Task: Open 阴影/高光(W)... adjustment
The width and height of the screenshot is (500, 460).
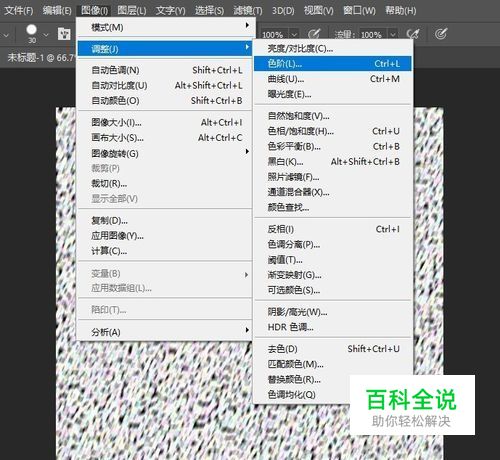Action: point(333,312)
